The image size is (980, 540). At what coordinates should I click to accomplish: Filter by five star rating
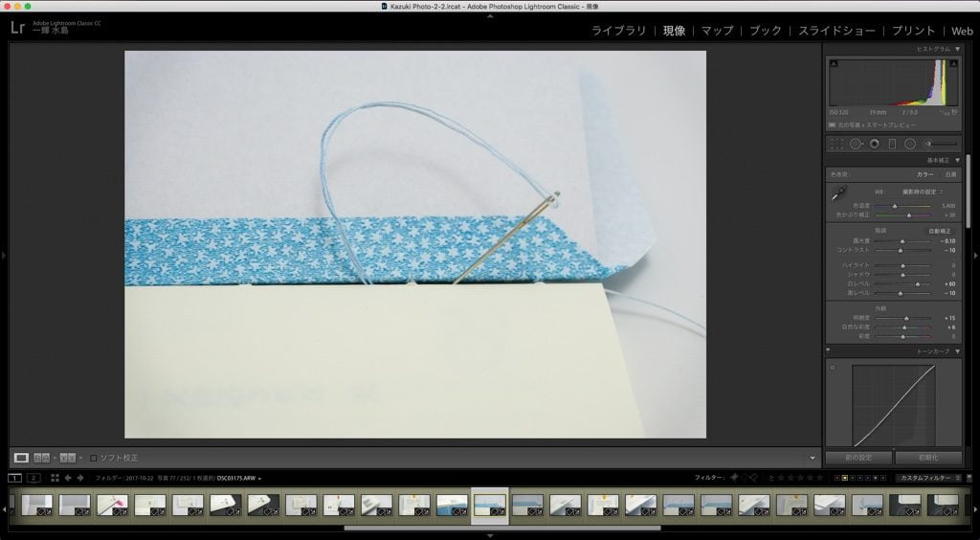(819, 478)
